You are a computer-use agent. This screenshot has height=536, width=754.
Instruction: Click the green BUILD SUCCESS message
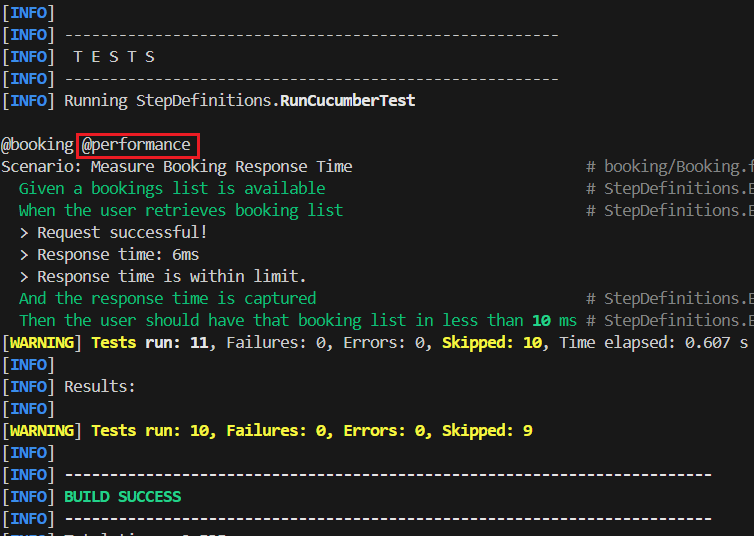[x=123, y=496]
